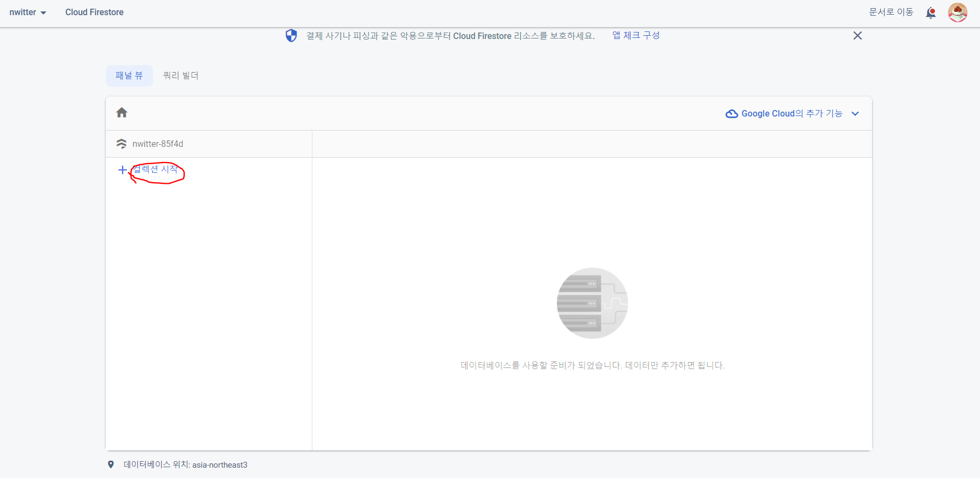
Task: Click the database location pin icon
Action: (x=111, y=464)
